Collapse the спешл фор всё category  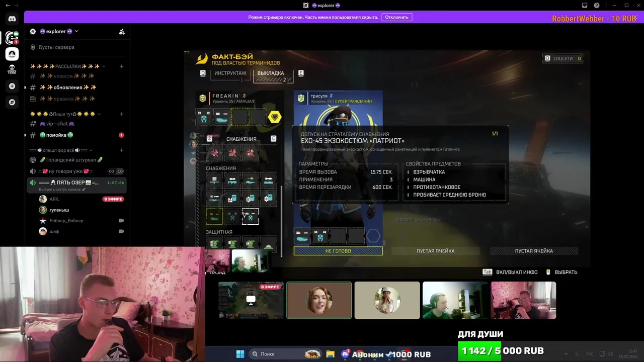click(x=61, y=150)
